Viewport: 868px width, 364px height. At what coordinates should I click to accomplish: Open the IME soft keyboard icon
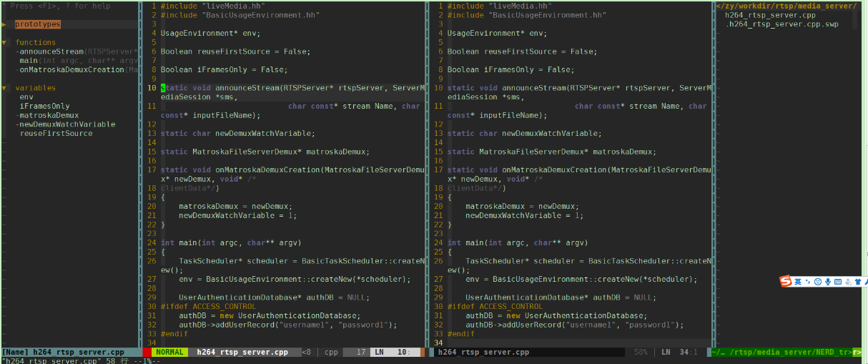pyautogui.click(x=838, y=282)
